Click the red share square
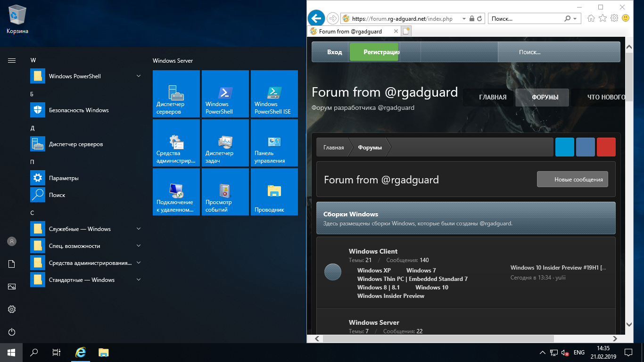Screen dimensions: 644x362 (x=606, y=147)
